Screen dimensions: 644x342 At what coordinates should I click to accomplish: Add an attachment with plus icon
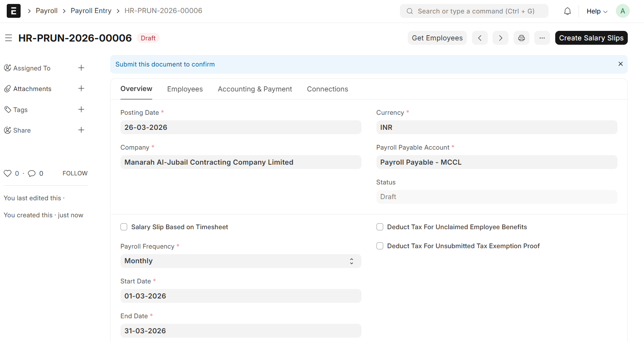pos(81,89)
